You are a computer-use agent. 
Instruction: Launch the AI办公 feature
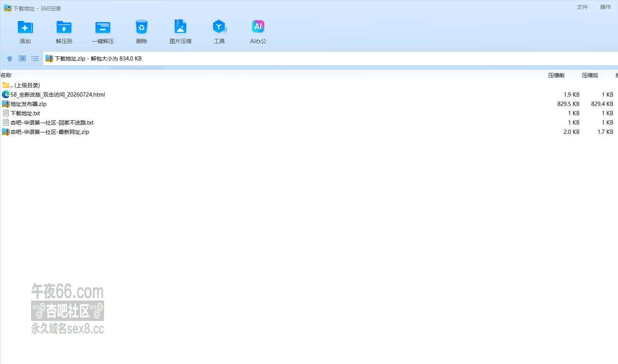pyautogui.click(x=258, y=27)
